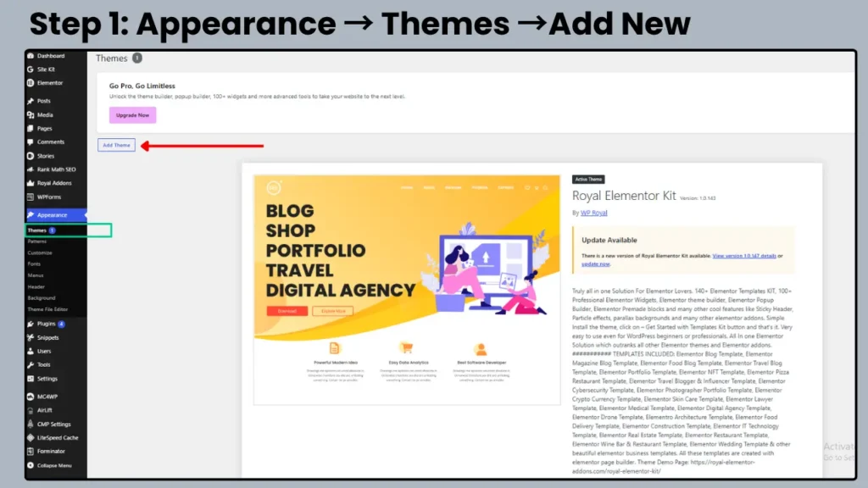The image size is (868, 488).
Task: Click the Stories icon in sidebar
Action: point(31,156)
